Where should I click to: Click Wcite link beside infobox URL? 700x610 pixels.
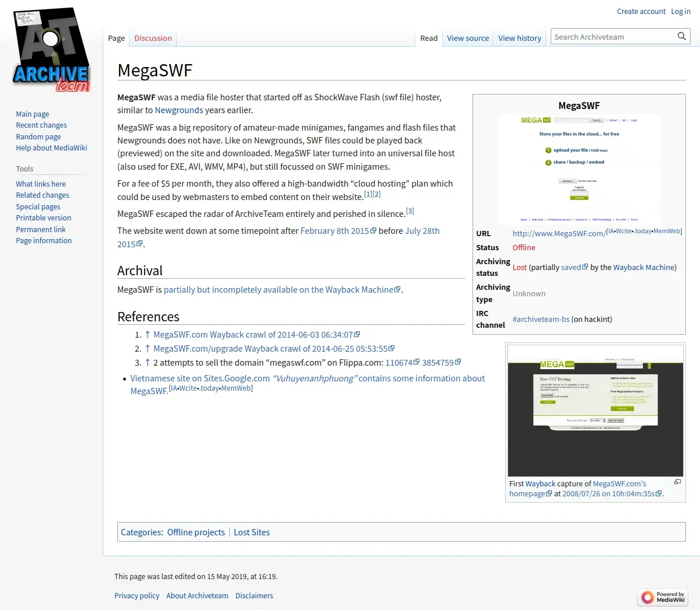click(624, 231)
